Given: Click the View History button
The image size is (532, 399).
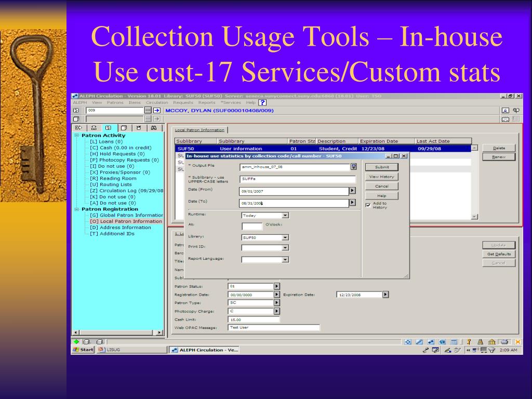Looking at the screenshot, I should pyautogui.click(x=382, y=177).
